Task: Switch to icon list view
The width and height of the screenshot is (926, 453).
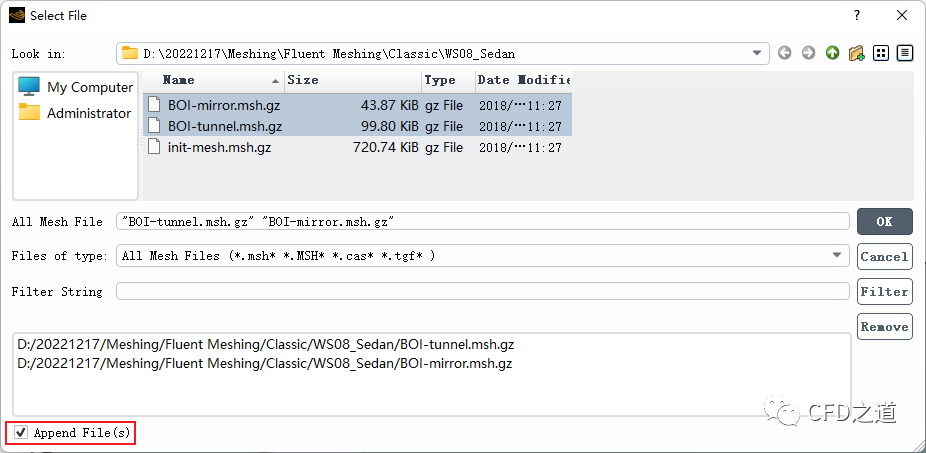Action: [x=881, y=53]
